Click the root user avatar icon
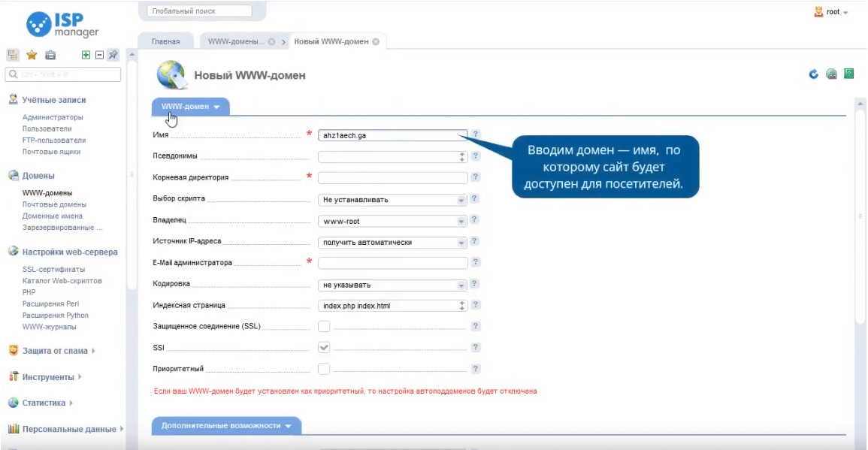Image resolution: width=868 pixels, height=450 pixels. pos(818,11)
